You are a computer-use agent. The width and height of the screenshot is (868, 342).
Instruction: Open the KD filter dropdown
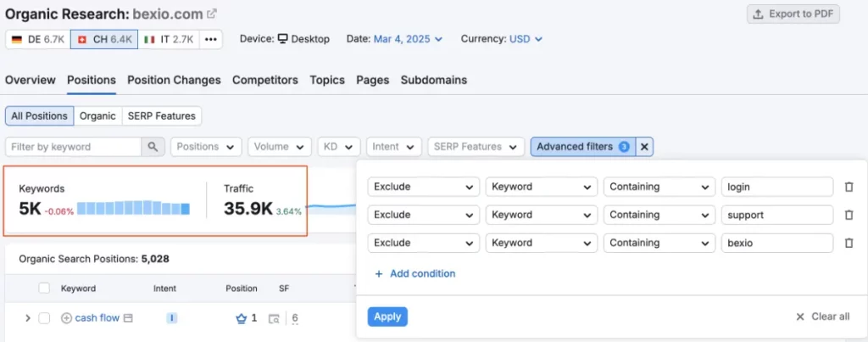tap(339, 147)
